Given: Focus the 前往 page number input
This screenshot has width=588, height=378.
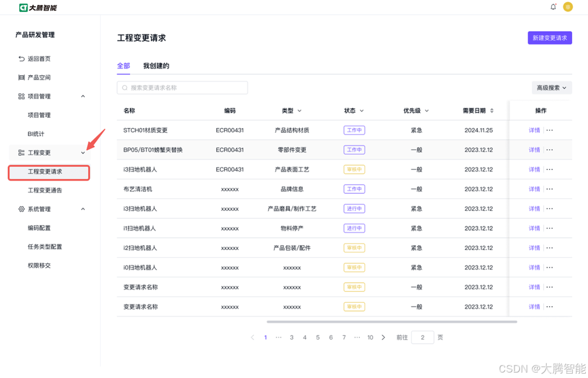Looking at the screenshot, I should (x=422, y=338).
